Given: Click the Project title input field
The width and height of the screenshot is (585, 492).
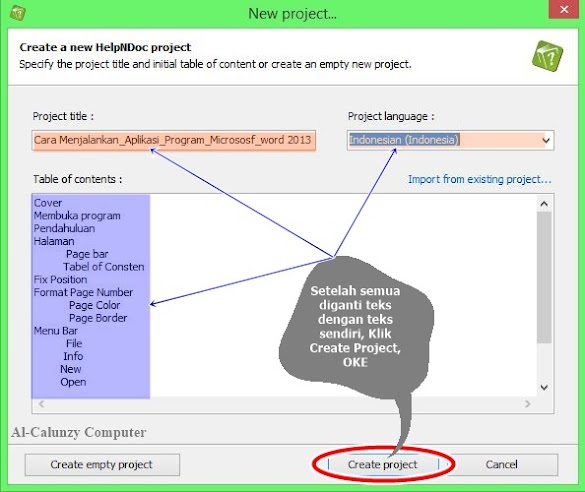Looking at the screenshot, I should coord(174,140).
